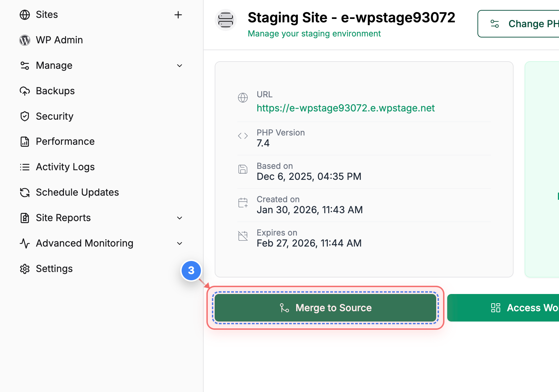This screenshot has width=559, height=392.
Task: Select the Advanced Monitoring pulse icon
Action: tap(24, 243)
